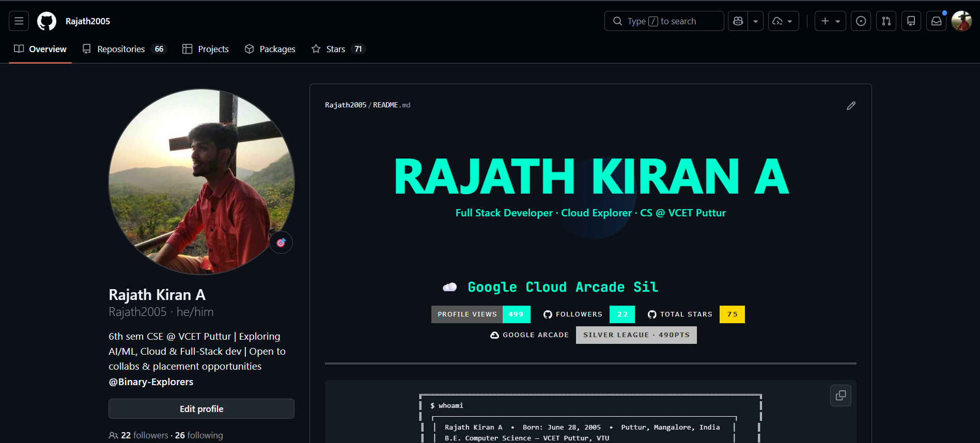Focus the 'Type / to search' field
Screen dimensions: 980x443
(x=664, y=21)
